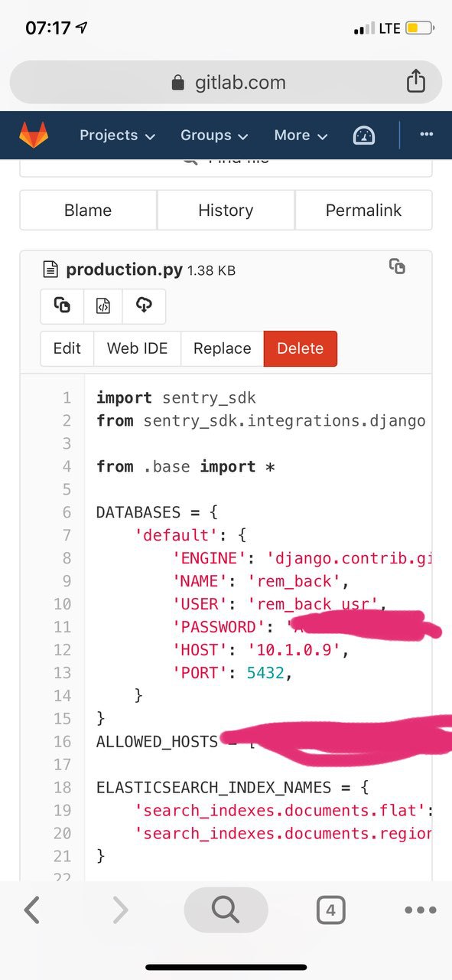452x980 pixels.
Task: Tap the browser search magnifier button
Action: [x=226, y=910]
